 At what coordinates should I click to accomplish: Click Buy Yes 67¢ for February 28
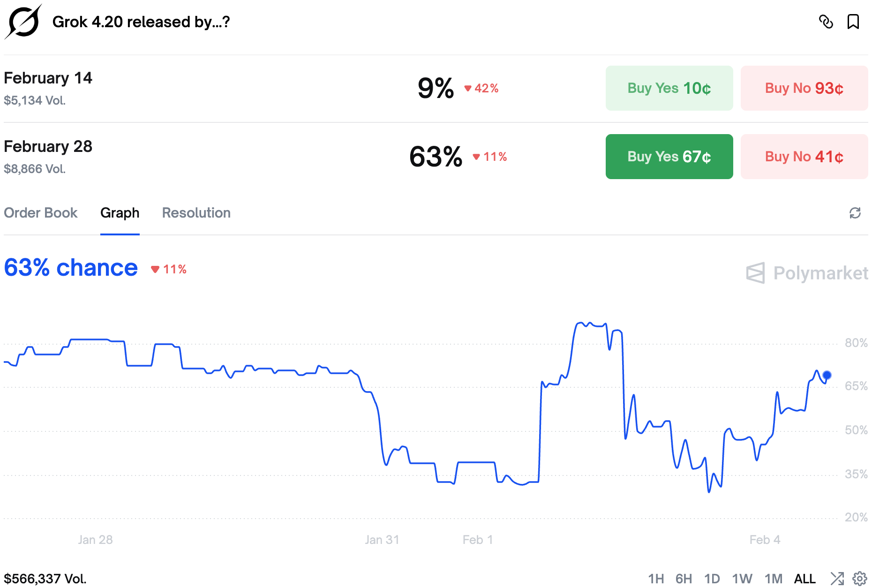coord(669,157)
